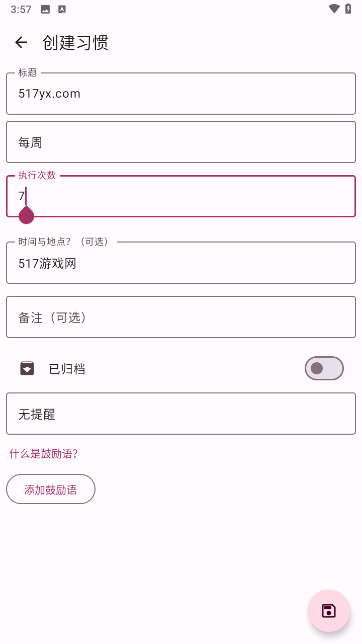Click the floppy disk save button

pyautogui.click(x=329, y=611)
